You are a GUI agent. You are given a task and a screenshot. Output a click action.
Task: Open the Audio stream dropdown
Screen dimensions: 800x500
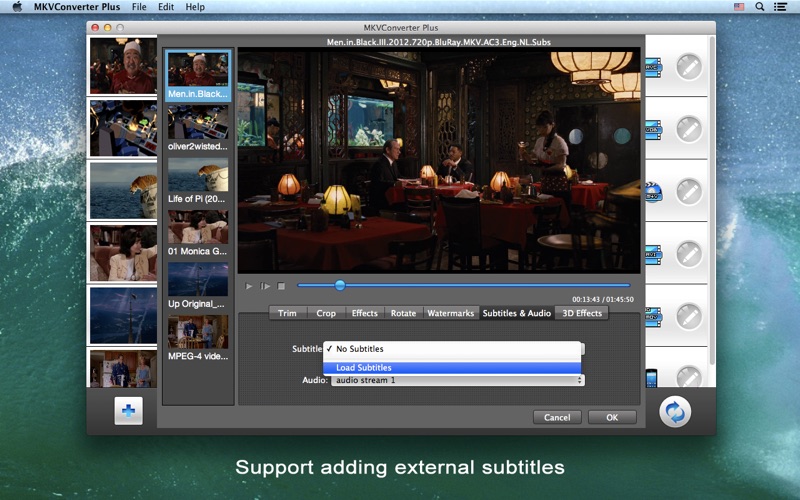(x=458, y=381)
